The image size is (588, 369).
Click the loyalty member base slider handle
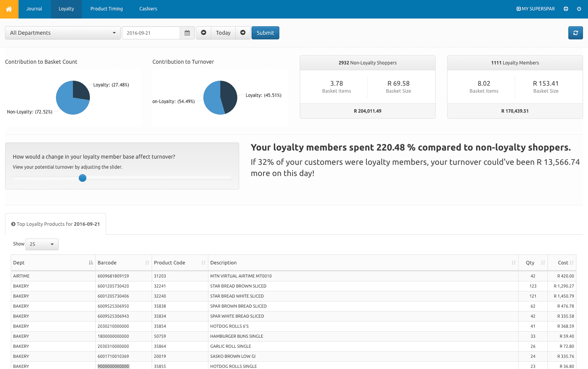click(x=83, y=178)
